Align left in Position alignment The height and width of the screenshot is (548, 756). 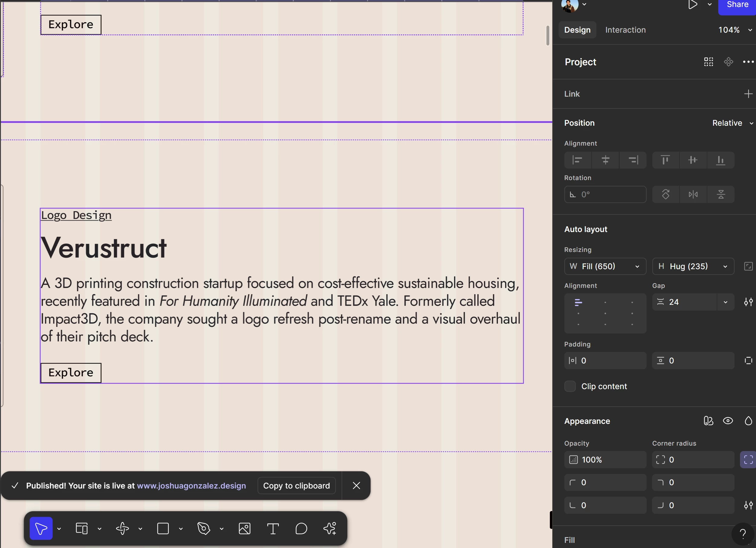pos(578,160)
